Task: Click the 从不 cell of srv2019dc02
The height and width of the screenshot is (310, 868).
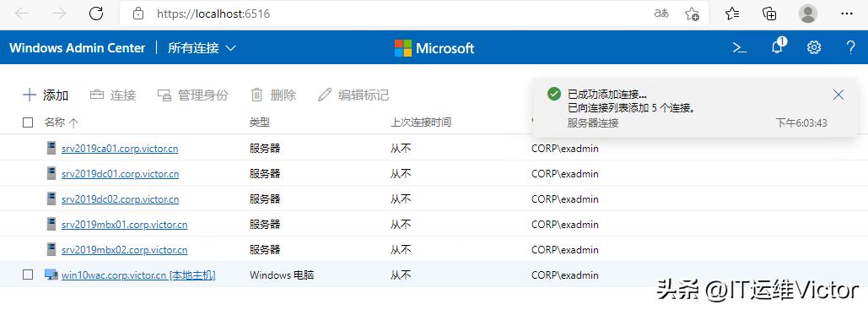Action: (x=401, y=199)
